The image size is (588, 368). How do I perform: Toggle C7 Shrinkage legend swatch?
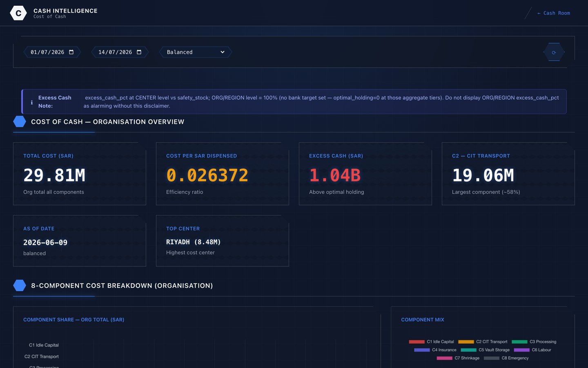point(444,358)
